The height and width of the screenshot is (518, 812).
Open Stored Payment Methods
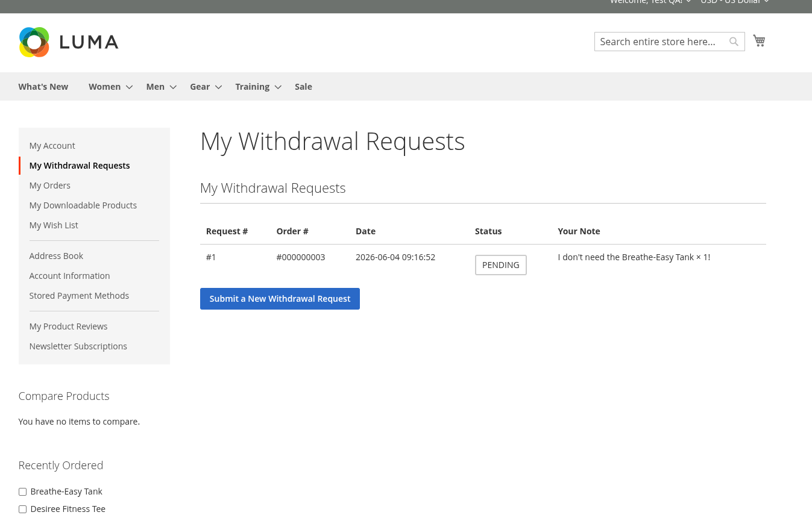79,296
